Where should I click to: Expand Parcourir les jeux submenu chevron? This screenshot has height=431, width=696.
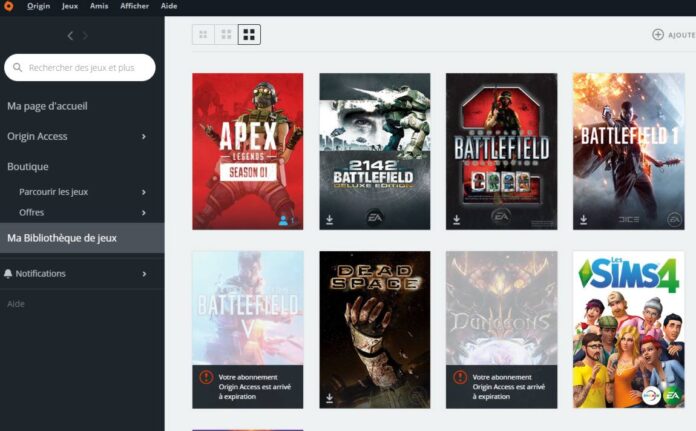(x=144, y=192)
